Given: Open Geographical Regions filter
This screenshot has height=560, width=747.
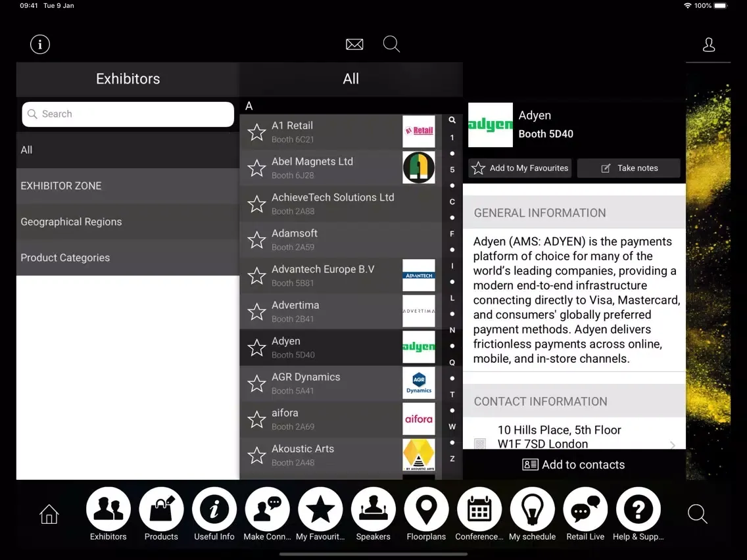Looking at the screenshot, I should (x=128, y=222).
